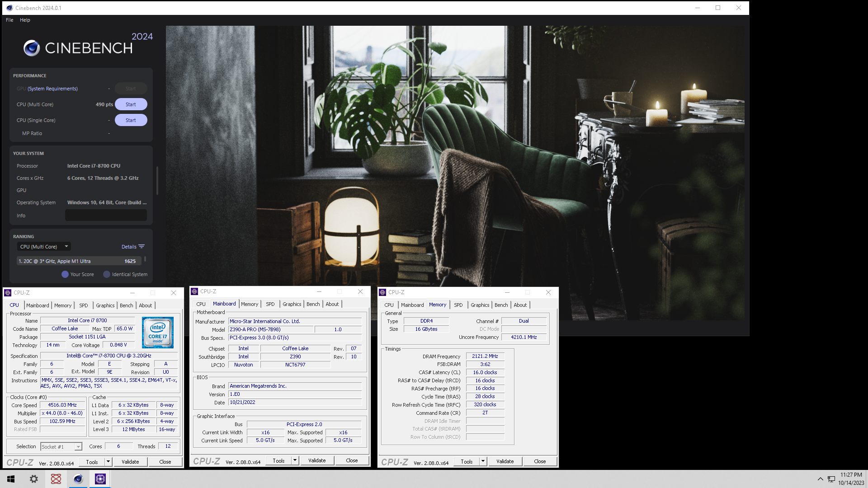The height and width of the screenshot is (488, 868).
Task: Open About tab in CPU-Z Memory window
Action: [x=520, y=305]
